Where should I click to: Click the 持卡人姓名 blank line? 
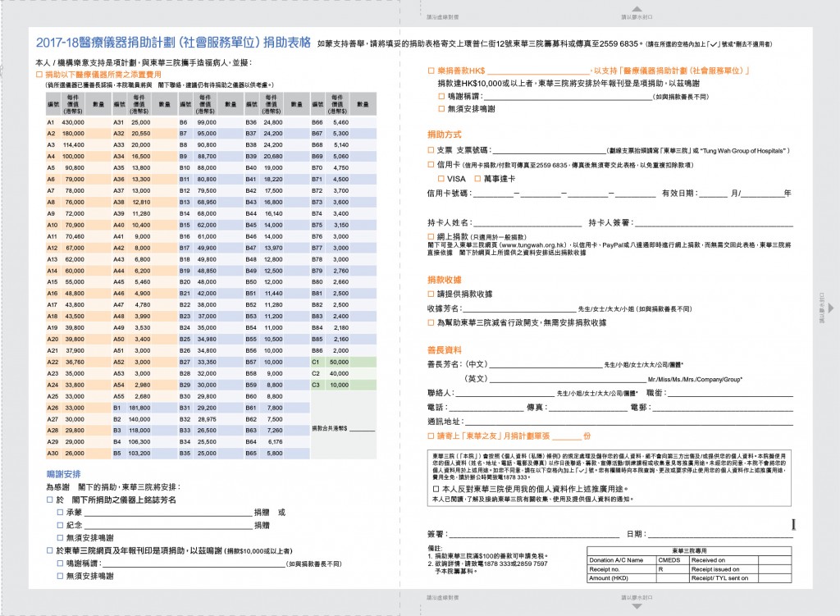(x=527, y=222)
